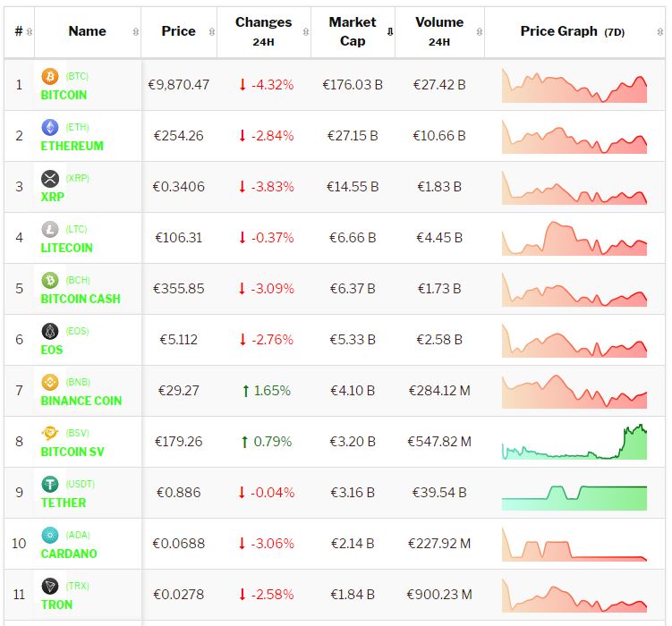
Task: Click the Ethereum diamond logo icon
Action: [x=50, y=128]
